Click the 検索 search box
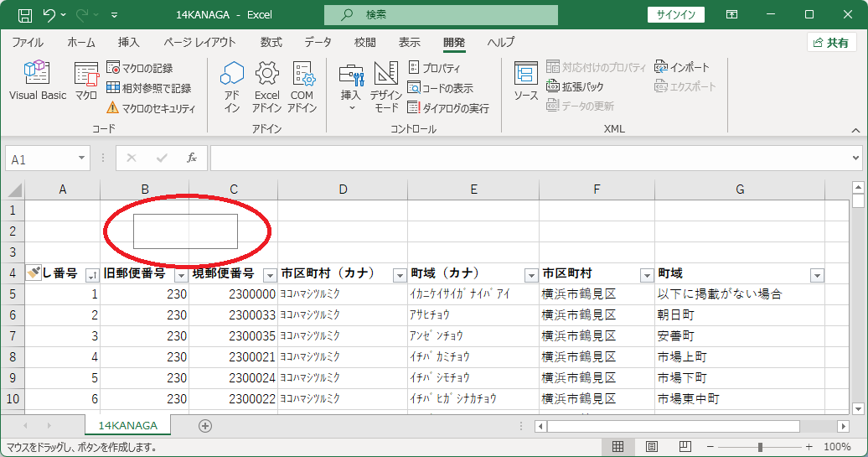 pyautogui.click(x=441, y=15)
